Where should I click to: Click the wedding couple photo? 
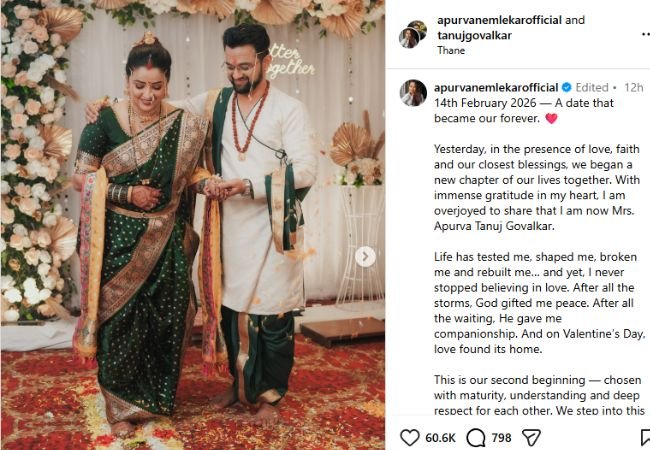pyautogui.click(x=193, y=225)
